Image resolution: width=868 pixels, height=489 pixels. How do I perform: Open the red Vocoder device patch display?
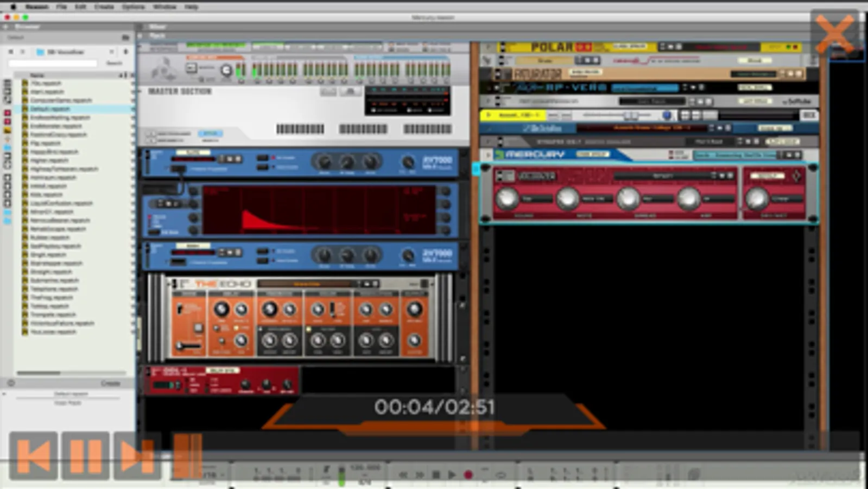point(662,175)
